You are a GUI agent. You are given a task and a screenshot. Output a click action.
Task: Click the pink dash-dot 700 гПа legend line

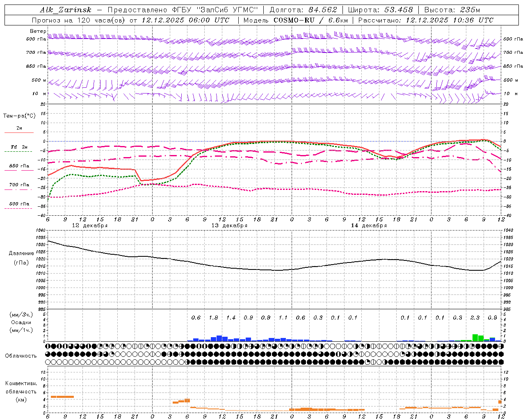(18, 189)
